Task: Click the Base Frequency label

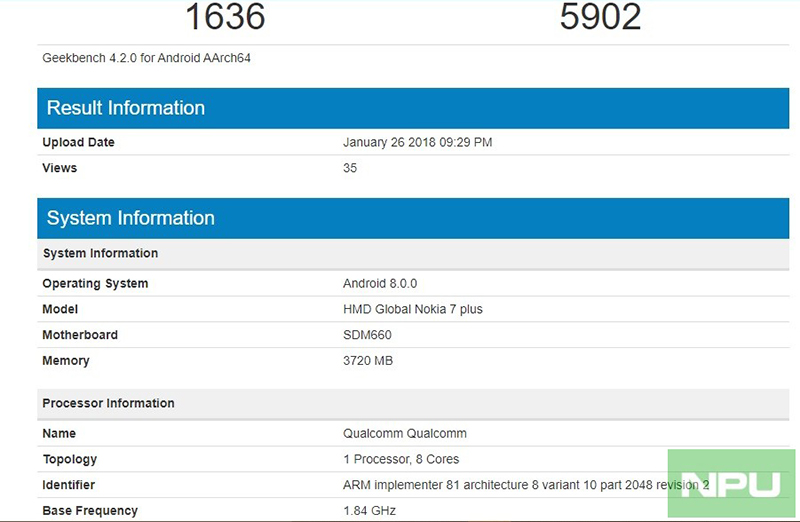Action: (x=90, y=511)
